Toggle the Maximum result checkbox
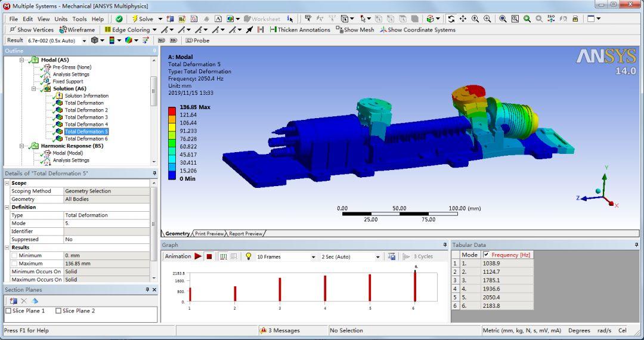This screenshot has height=340, width=644. [x=14, y=264]
